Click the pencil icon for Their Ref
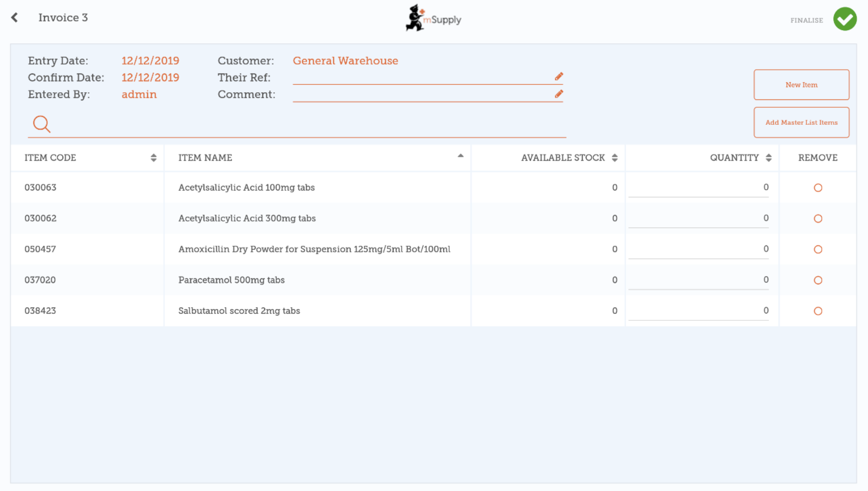Screen dimensions: 868x491 (558, 76)
